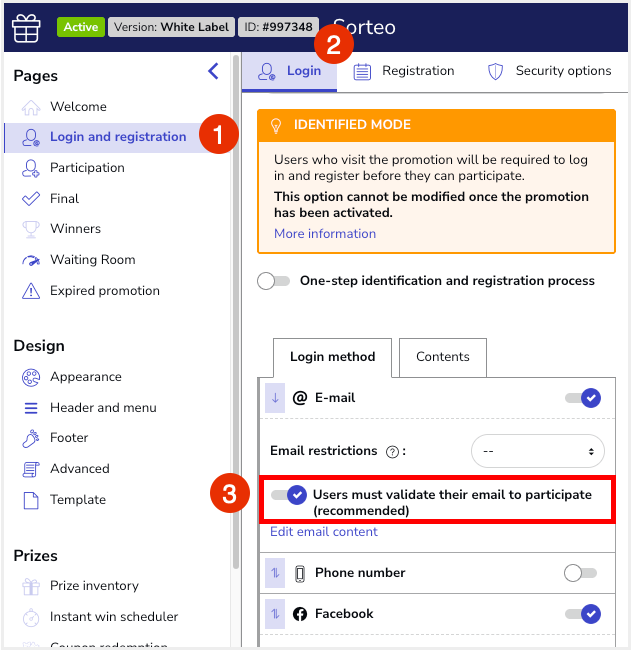631x651 pixels.
Task: Toggle One-step identification and registration process
Action: tap(273, 281)
